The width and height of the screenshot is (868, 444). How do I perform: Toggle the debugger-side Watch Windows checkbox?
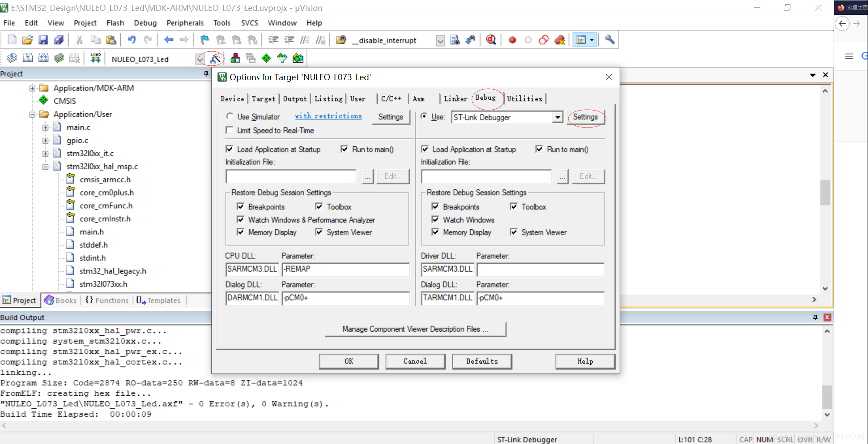pyautogui.click(x=435, y=219)
